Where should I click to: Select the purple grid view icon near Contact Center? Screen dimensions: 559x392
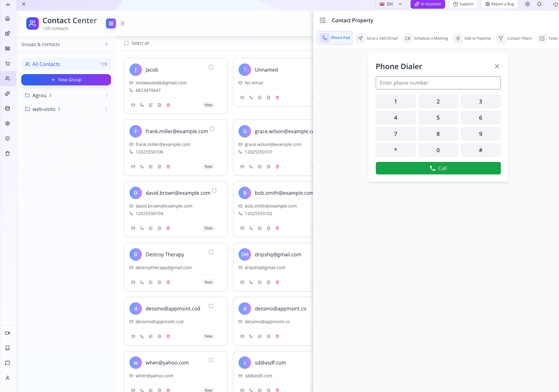111,23
